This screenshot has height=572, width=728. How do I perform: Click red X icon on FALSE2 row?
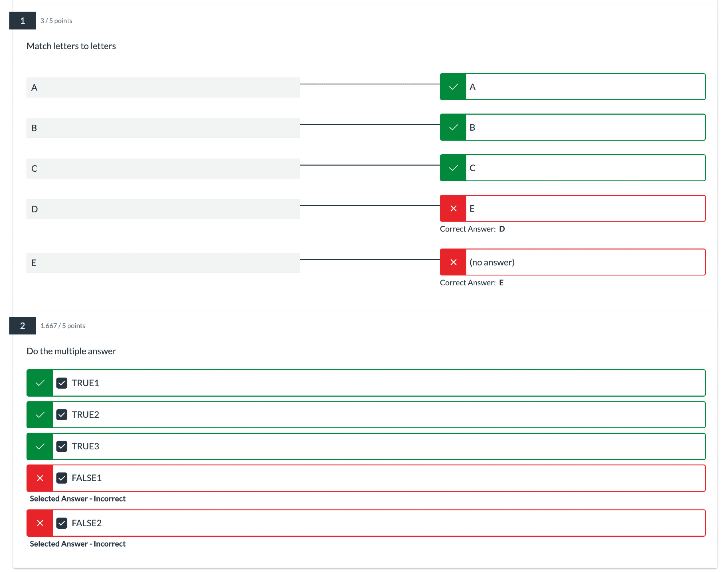[x=40, y=523]
